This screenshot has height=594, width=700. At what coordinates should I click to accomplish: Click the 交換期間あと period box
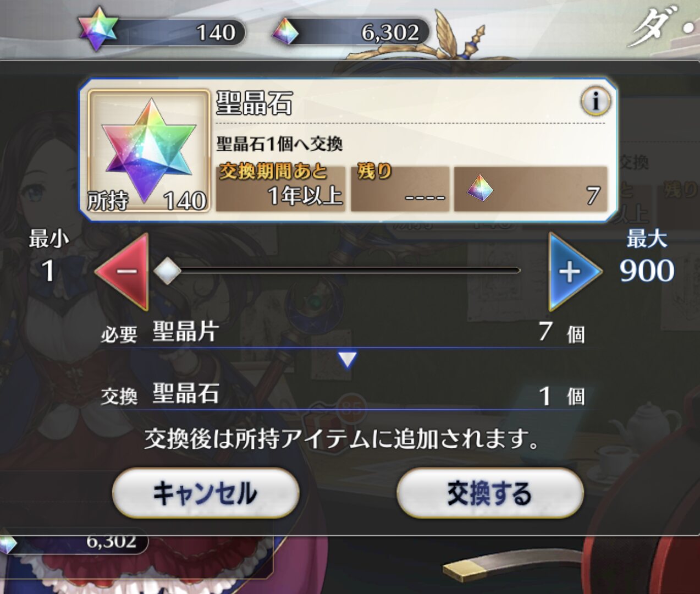[280, 189]
